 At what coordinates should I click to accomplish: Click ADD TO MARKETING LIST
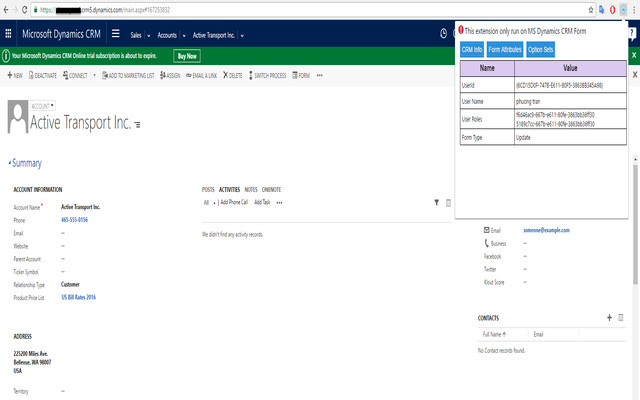pos(128,76)
